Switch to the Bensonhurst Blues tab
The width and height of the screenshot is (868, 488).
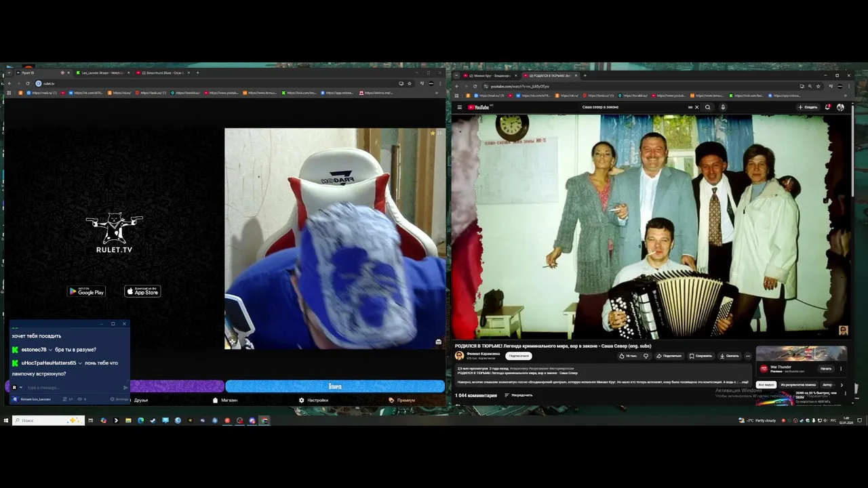point(162,73)
